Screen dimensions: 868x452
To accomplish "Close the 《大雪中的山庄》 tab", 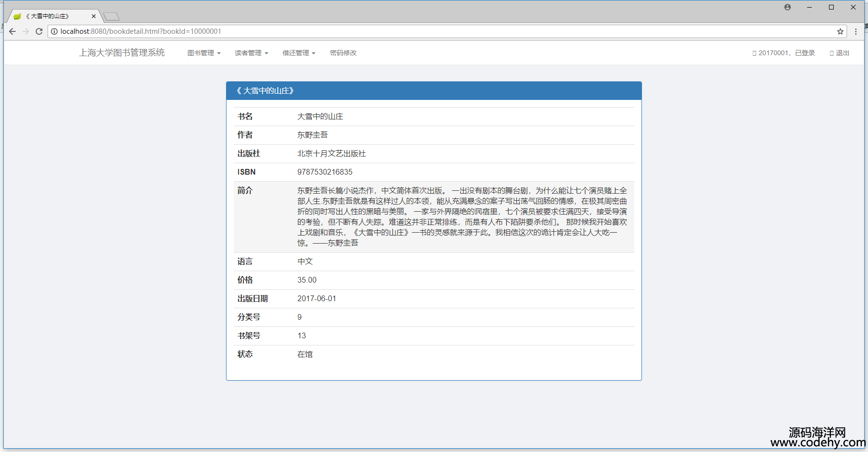I will click(x=94, y=16).
